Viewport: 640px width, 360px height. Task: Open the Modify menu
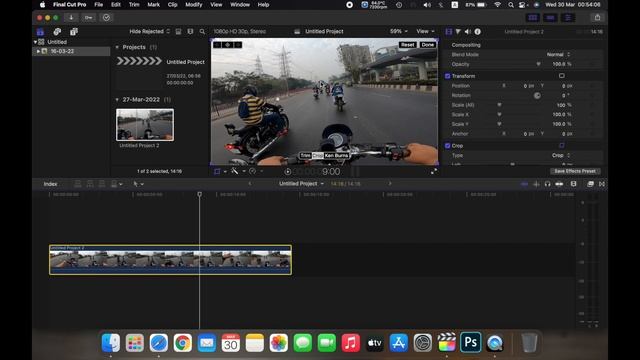(193, 4)
